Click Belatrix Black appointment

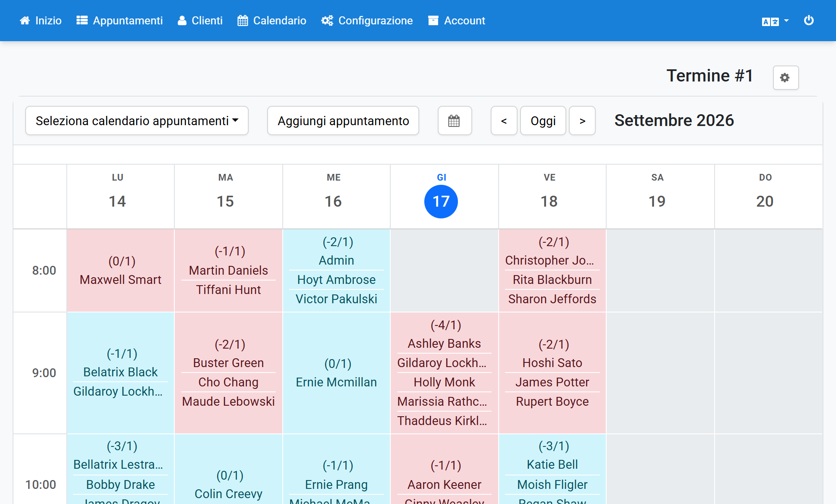pos(121,372)
